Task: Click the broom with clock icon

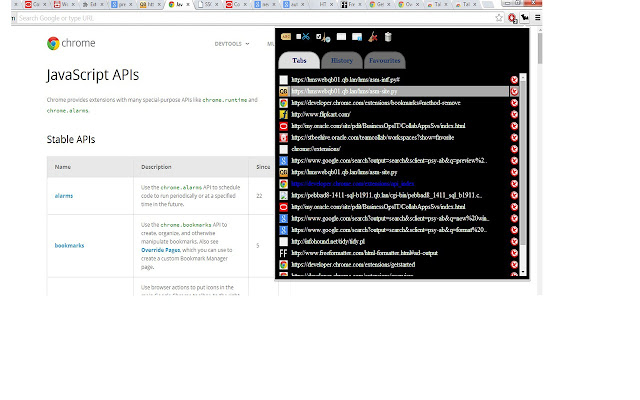Action: (326, 38)
